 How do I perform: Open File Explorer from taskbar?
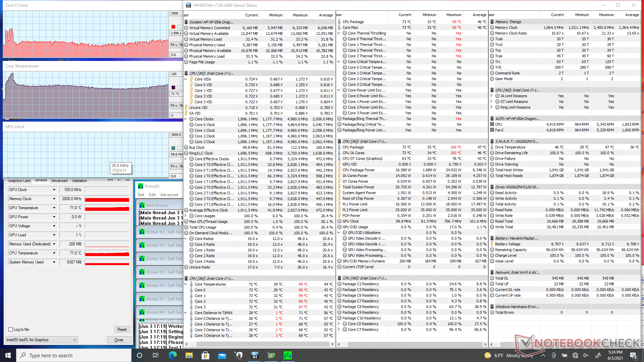click(x=189, y=355)
